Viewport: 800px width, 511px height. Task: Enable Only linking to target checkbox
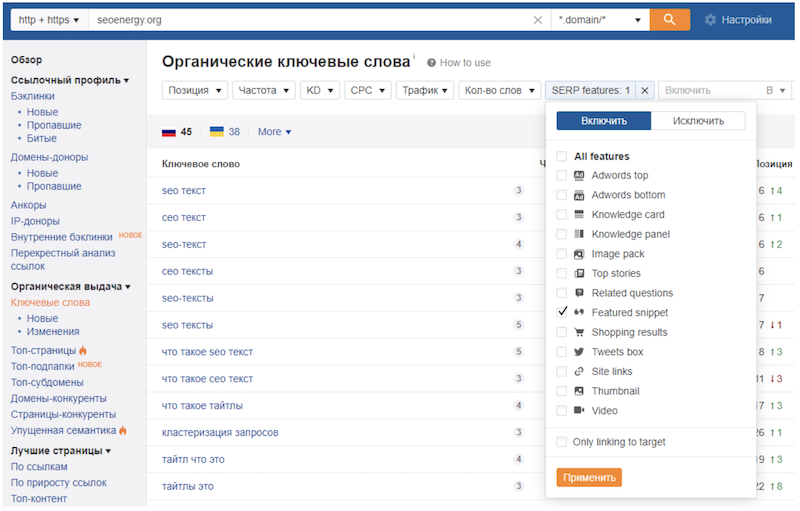click(x=562, y=442)
